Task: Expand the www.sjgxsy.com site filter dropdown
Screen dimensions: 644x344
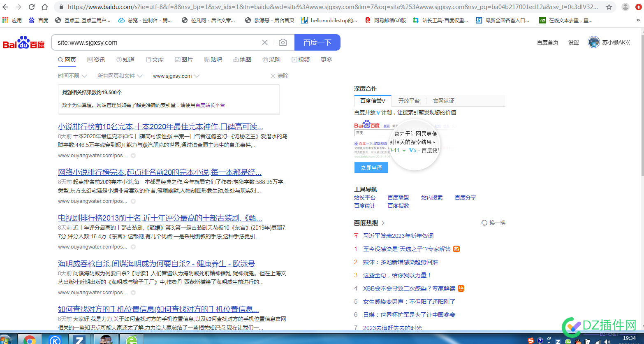Action: 176,76
